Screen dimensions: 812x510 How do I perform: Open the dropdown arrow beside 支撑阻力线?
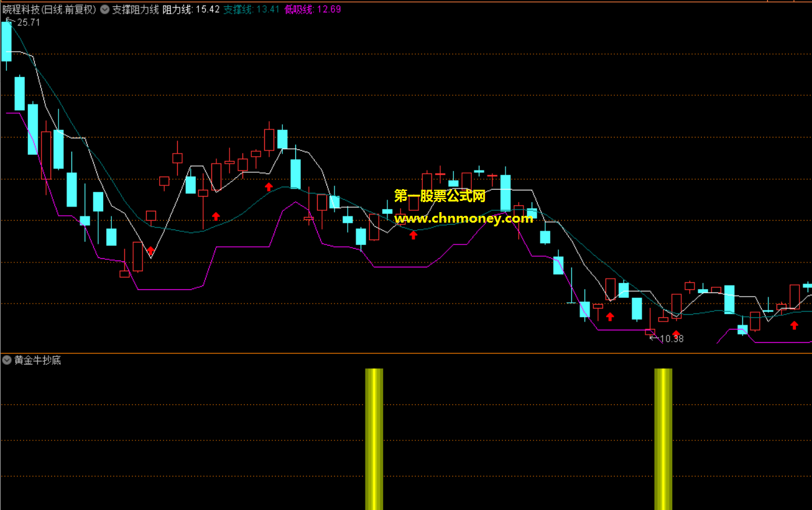(104, 10)
